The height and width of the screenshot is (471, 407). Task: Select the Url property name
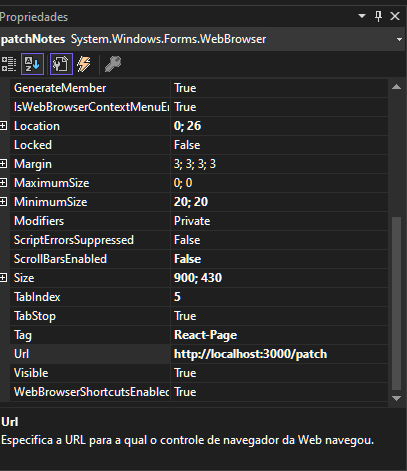(x=90, y=354)
